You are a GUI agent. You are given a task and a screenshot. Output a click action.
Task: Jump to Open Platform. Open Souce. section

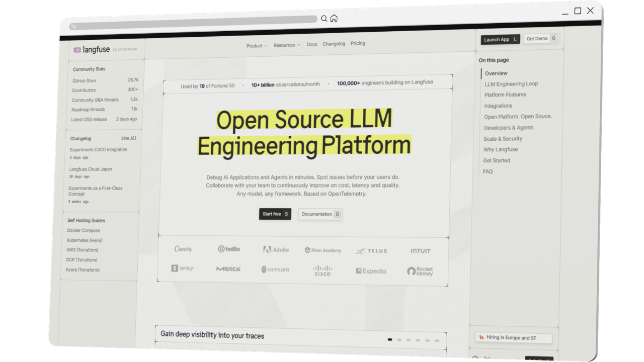coord(518,117)
